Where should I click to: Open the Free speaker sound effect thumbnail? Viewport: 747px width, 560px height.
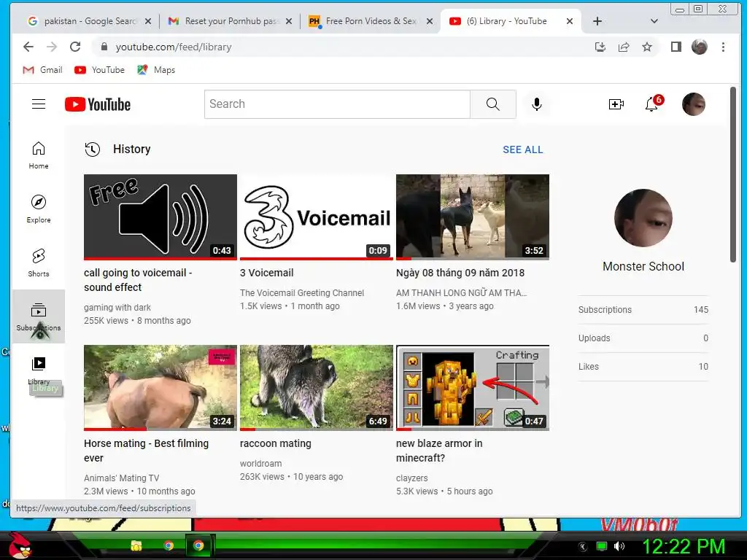click(160, 217)
